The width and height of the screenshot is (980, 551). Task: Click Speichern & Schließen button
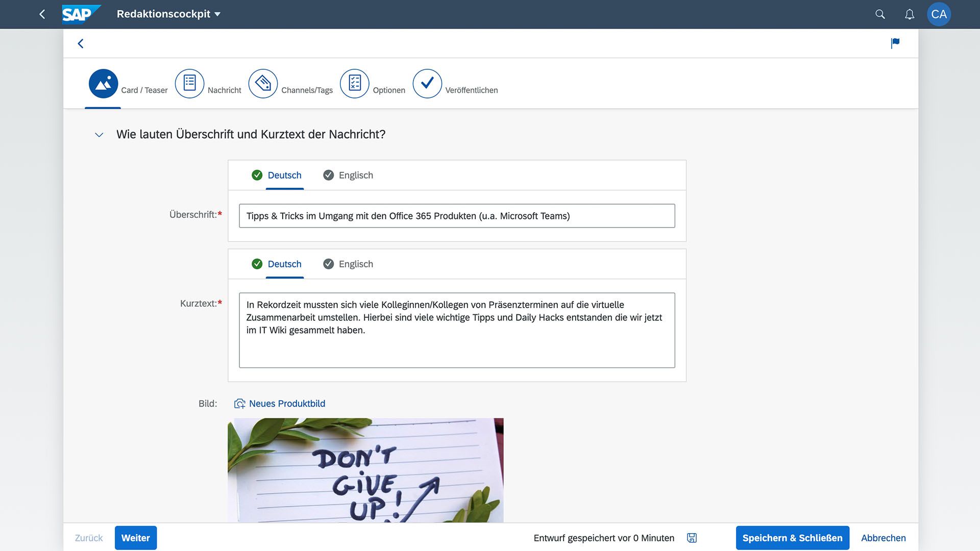coord(792,538)
